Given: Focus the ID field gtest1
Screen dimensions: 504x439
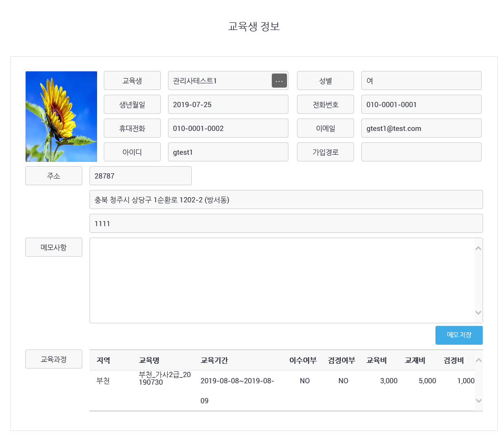Looking at the screenshot, I should click(228, 152).
